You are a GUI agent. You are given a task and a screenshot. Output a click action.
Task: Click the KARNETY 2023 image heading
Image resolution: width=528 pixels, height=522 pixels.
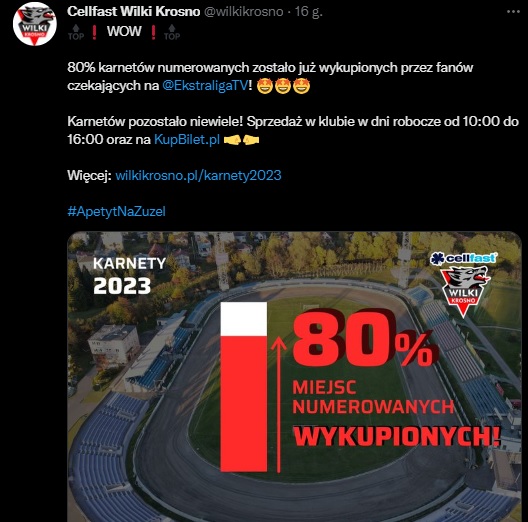pos(130,275)
